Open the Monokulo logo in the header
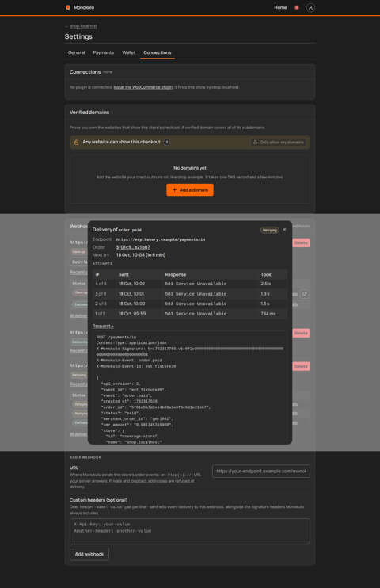The height and width of the screenshot is (588, 380). pyautogui.click(x=79, y=7)
